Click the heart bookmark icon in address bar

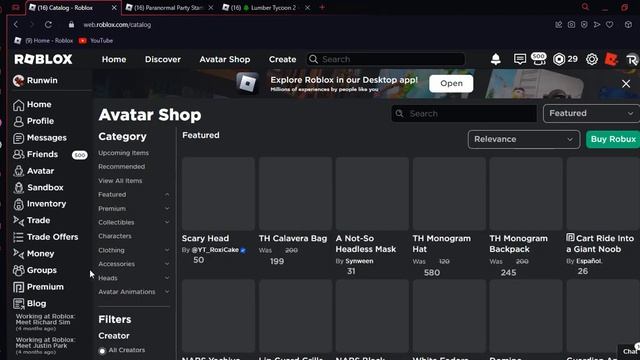609,24
